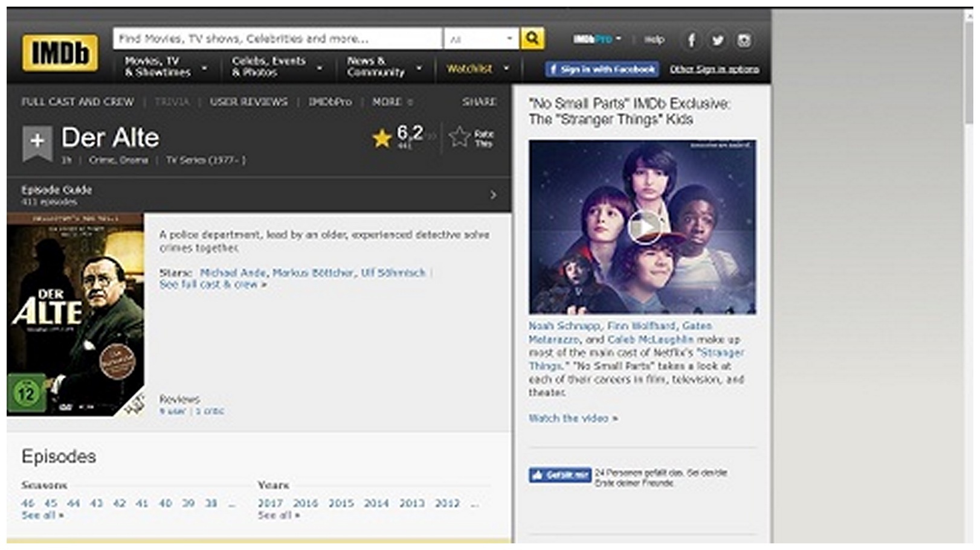The width and height of the screenshot is (980, 550).
Task: Select season 39 link
Action: coord(189,504)
